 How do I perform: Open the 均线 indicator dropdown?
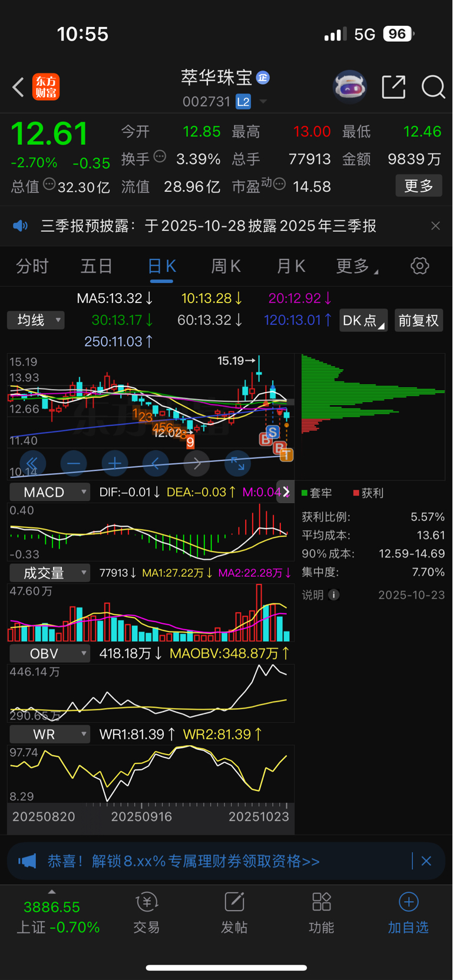[x=36, y=320]
